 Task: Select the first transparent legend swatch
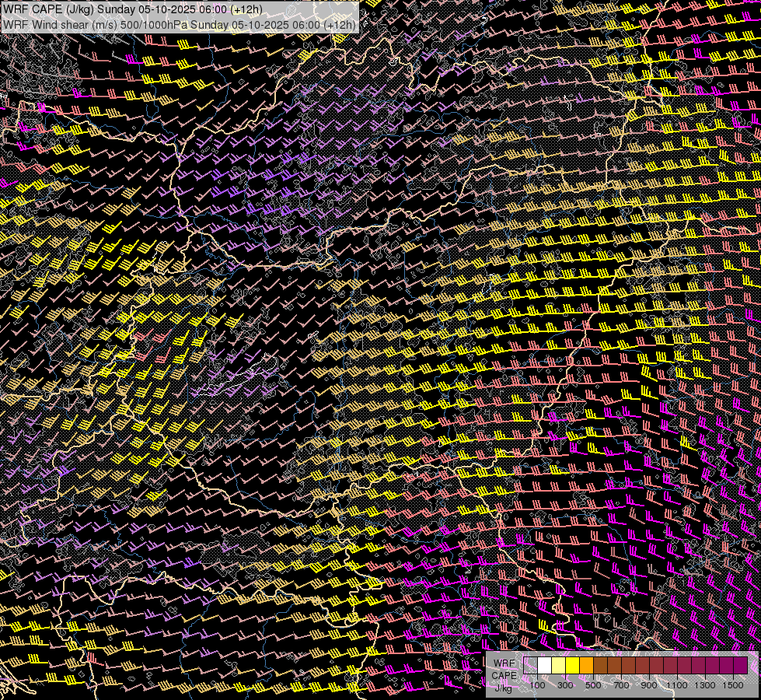[x=531, y=666]
